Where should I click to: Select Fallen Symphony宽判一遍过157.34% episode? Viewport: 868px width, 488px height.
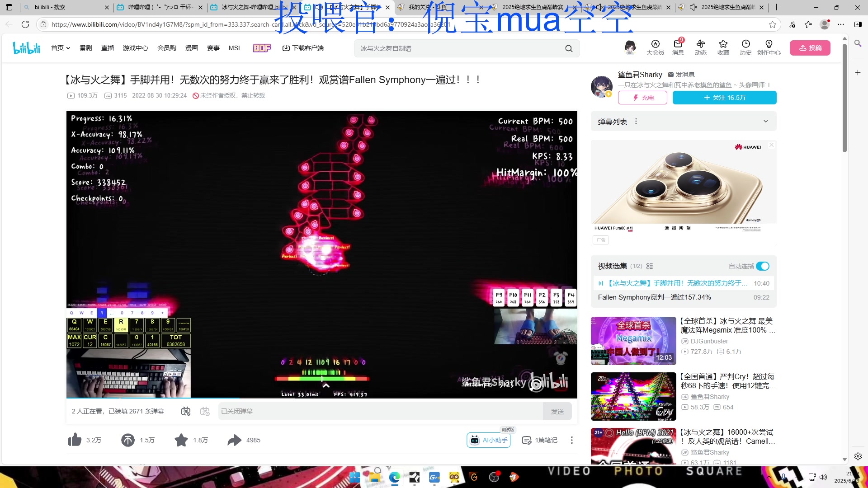pos(684,297)
